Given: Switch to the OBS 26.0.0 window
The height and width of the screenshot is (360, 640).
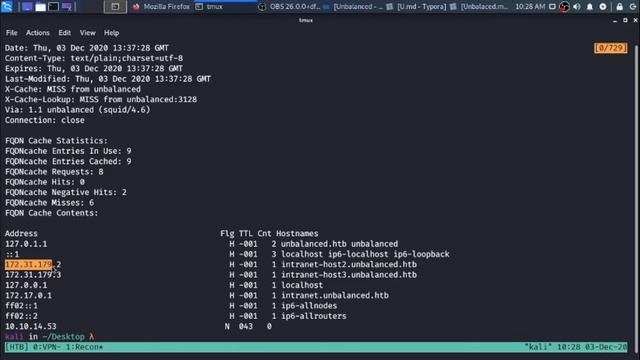Looking at the screenshot, I should (x=290, y=7).
